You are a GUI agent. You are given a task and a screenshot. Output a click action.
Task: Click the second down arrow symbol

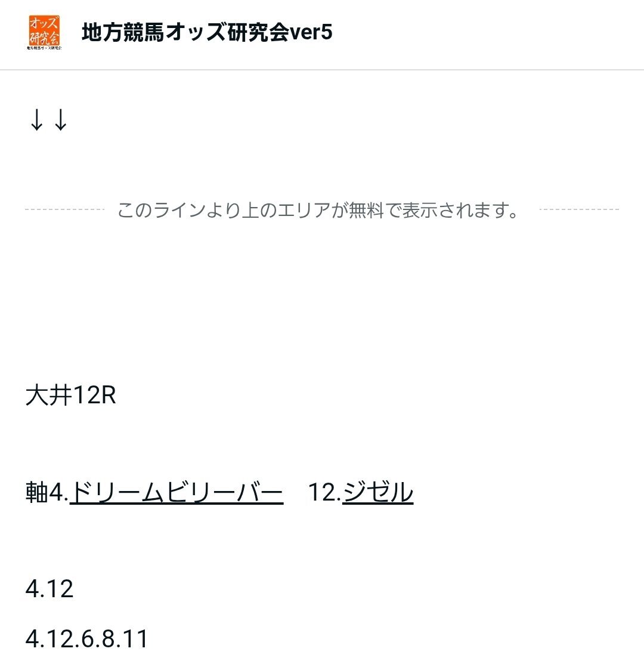click(61, 120)
